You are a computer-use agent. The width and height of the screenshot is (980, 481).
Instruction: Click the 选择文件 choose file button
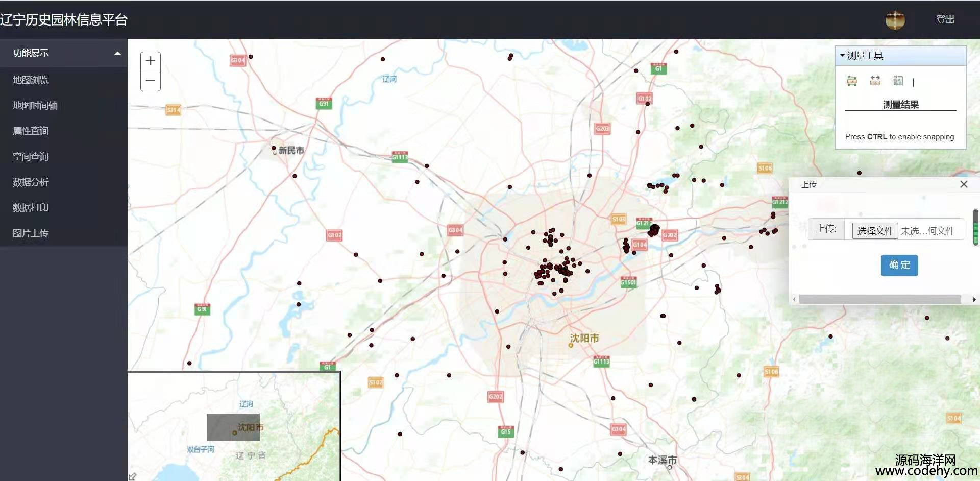[875, 231]
